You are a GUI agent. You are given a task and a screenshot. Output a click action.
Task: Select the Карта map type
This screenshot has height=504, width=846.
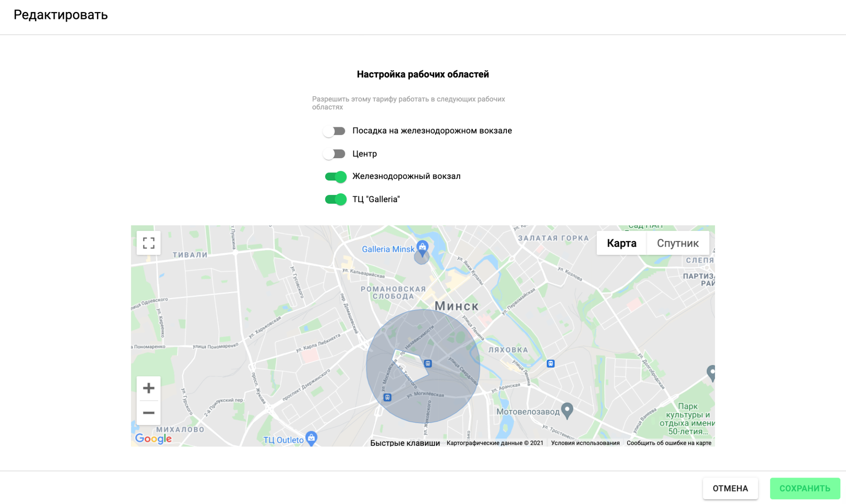click(x=621, y=243)
